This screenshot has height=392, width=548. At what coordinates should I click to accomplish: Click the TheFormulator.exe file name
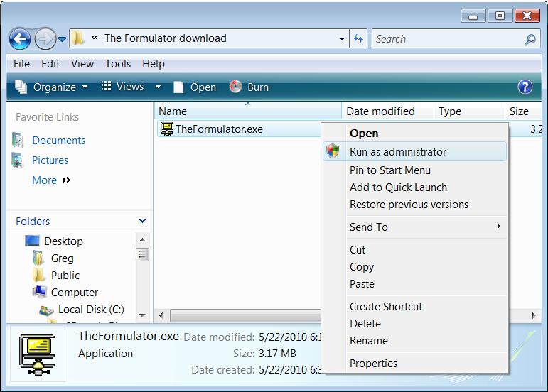click(x=219, y=129)
